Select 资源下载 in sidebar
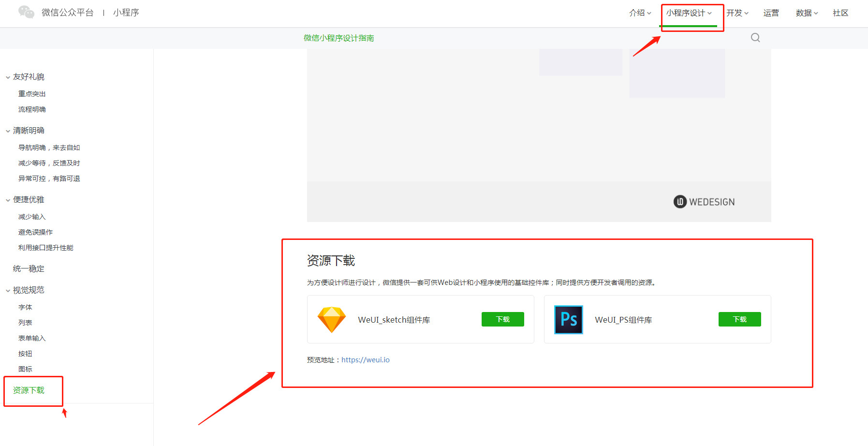868x446 pixels. [x=29, y=390]
